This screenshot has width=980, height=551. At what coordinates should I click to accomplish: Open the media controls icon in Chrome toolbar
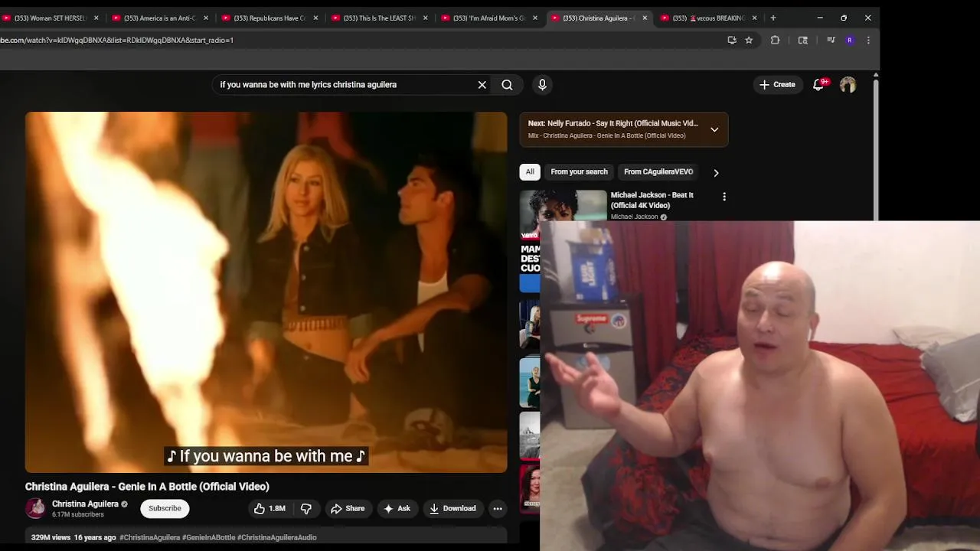click(831, 40)
